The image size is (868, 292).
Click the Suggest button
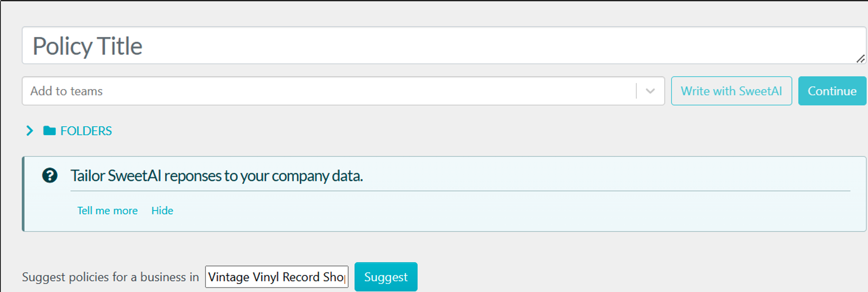[x=385, y=277]
